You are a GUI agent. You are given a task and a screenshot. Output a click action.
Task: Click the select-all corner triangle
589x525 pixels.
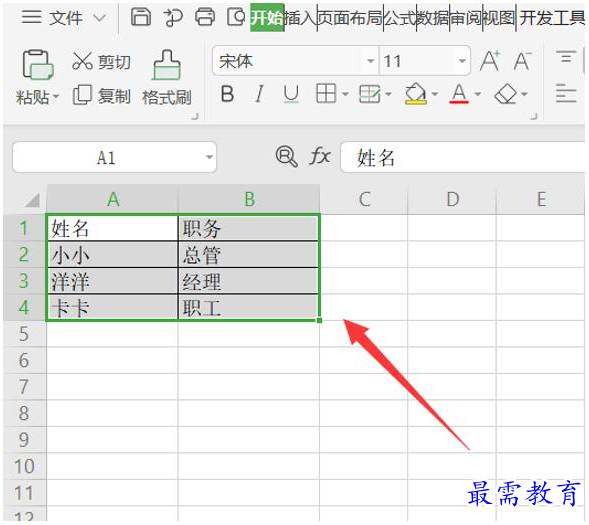coord(33,200)
